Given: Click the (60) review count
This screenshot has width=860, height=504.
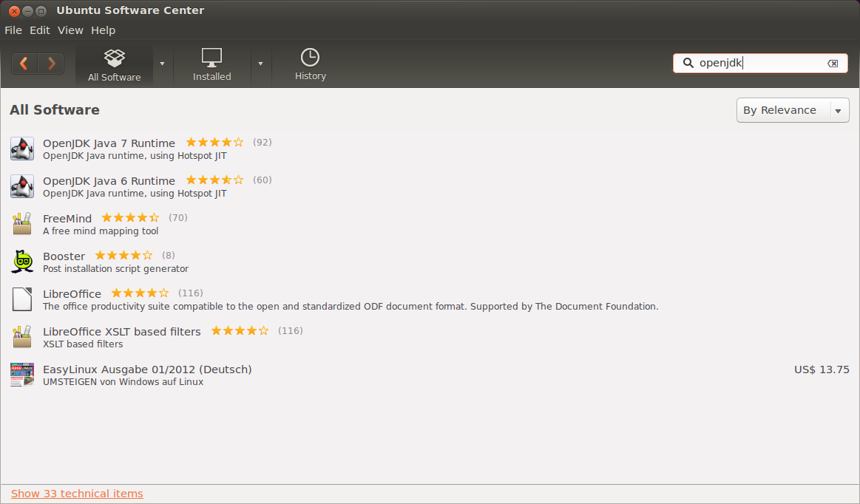Looking at the screenshot, I should [x=263, y=180].
